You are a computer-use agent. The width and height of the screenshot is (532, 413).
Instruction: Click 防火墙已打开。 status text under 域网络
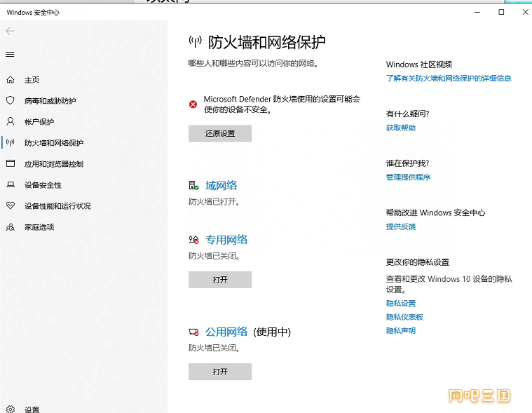(214, 201)
